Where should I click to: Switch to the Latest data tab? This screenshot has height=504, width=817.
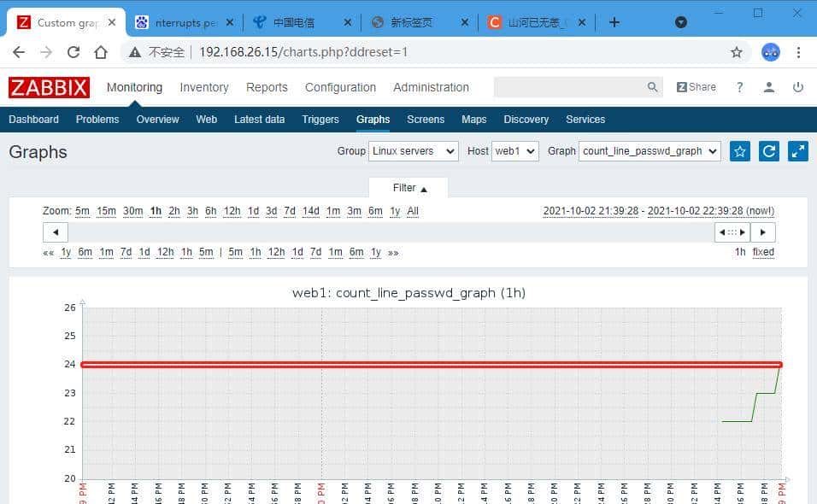[259, 120]
